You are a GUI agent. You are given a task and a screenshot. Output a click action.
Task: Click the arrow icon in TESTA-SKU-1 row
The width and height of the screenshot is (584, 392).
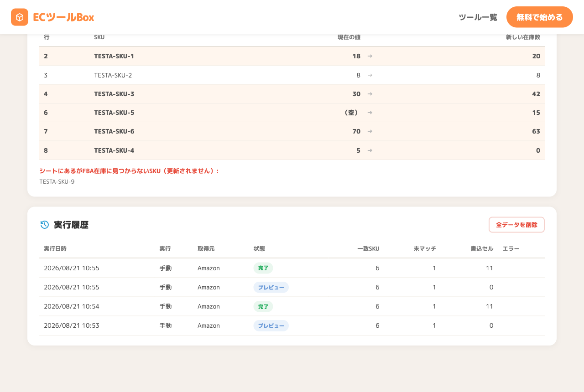pos(370,56)
